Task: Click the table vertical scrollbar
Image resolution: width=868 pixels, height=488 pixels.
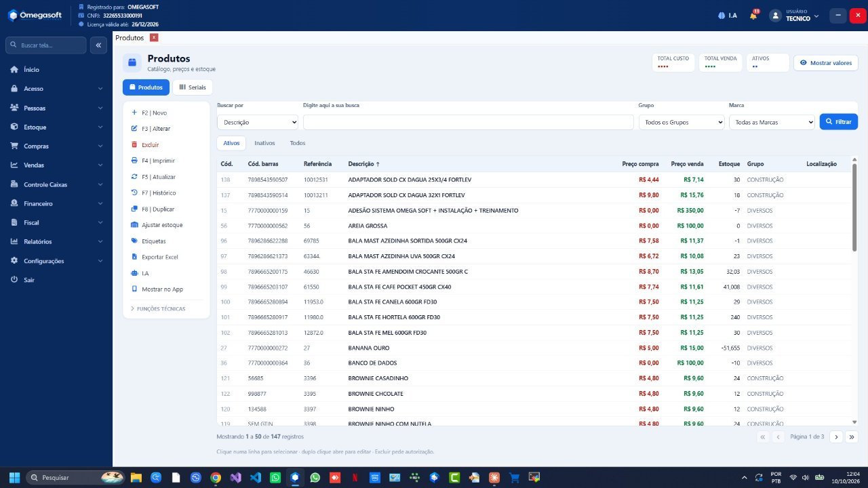Action: (854, 208)
